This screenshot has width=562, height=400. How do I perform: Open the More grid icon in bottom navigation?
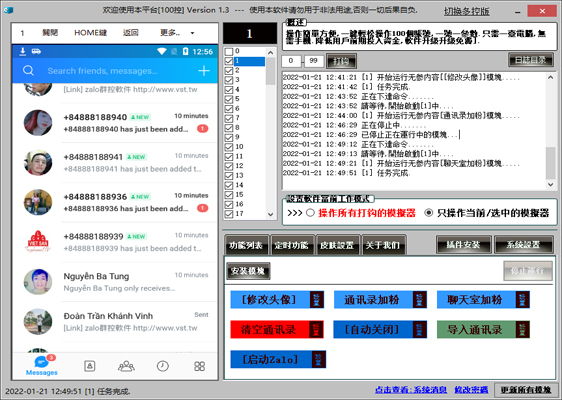(x=199, y=366)
